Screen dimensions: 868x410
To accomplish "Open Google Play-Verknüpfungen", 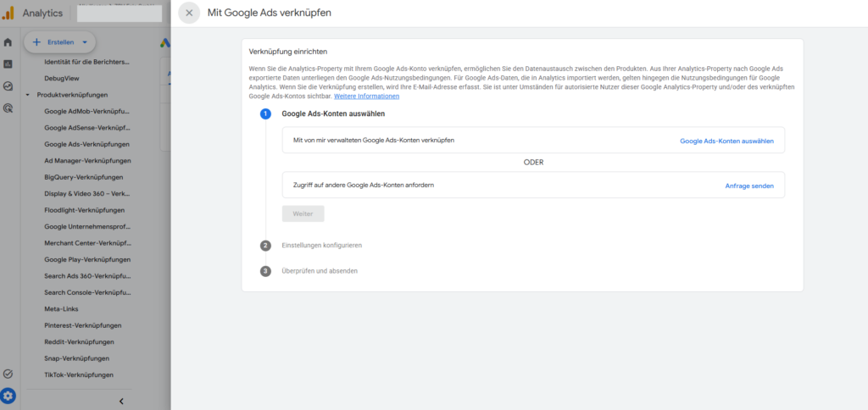I will coord(87,259).
